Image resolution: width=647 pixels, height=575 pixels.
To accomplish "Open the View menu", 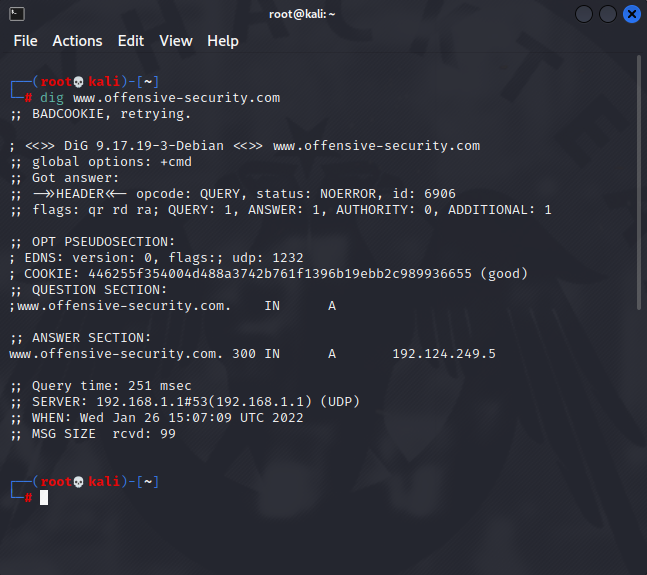I will tap(176, 41).
